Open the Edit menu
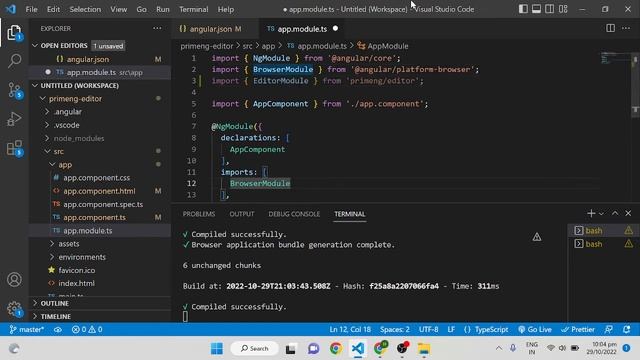The image size is (640, 360). 53,9
